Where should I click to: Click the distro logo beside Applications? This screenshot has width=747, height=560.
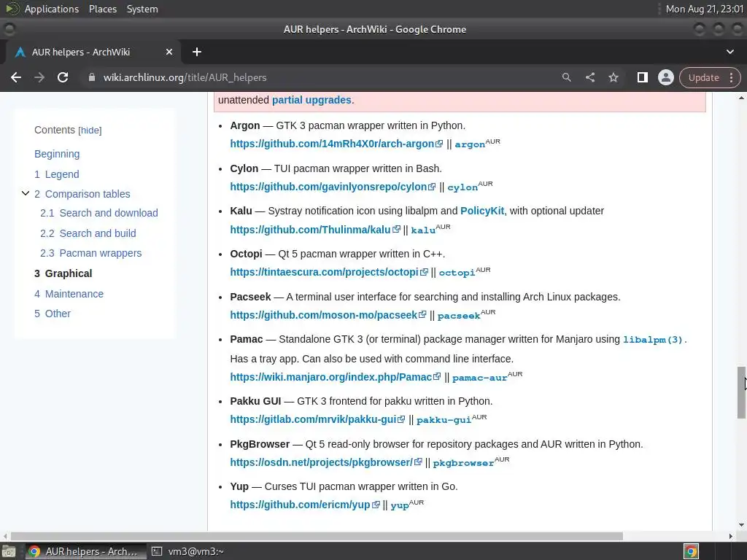[x=12, y=9]
